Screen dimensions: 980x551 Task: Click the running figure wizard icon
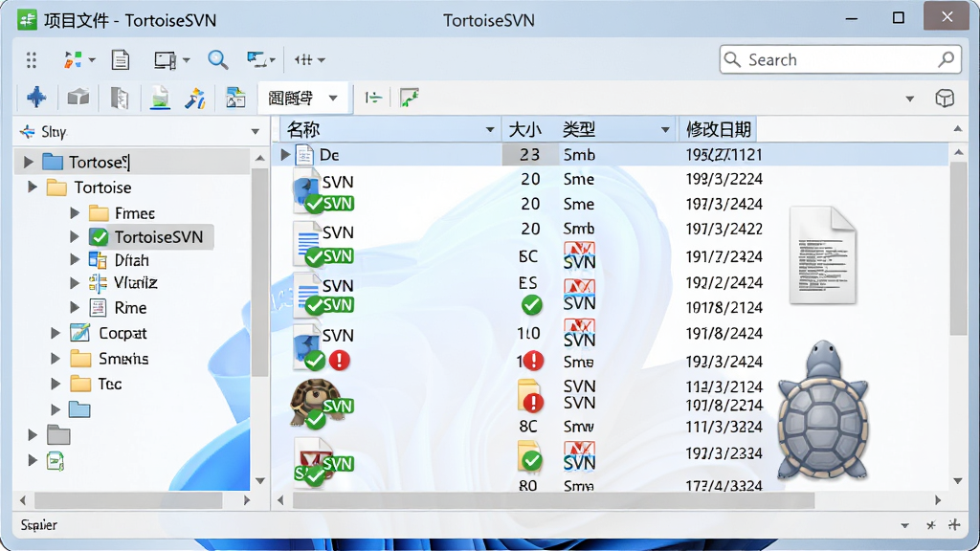pyautogui.click(x=195, y=99)
